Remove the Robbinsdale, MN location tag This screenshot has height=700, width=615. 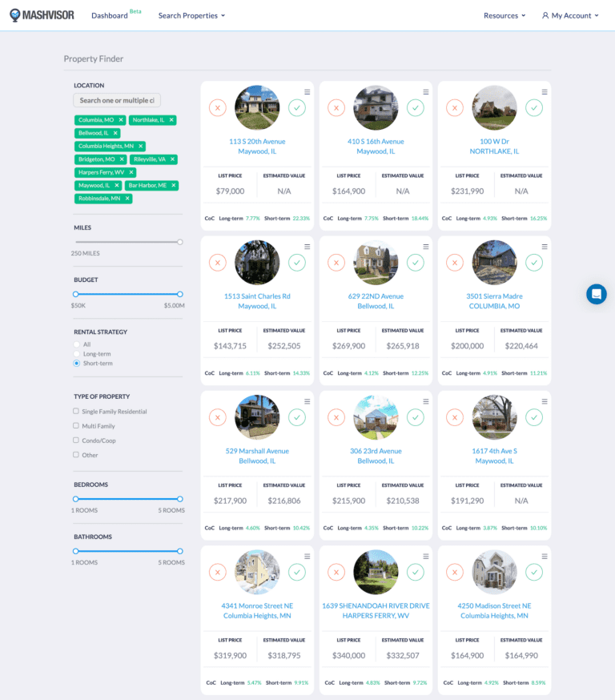click(x=127, y=198)
